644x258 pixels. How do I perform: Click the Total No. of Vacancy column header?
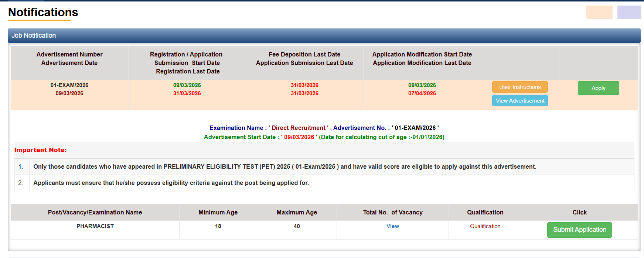[392, 213]
